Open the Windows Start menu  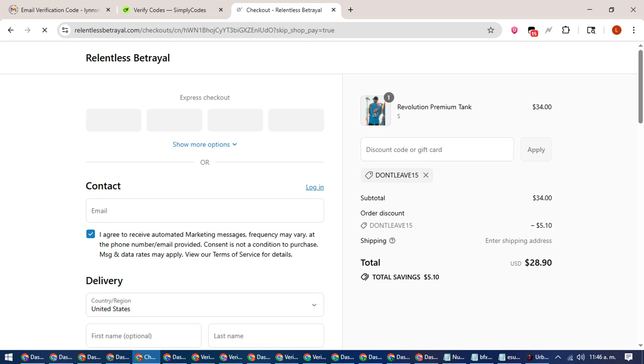point(9,357)
